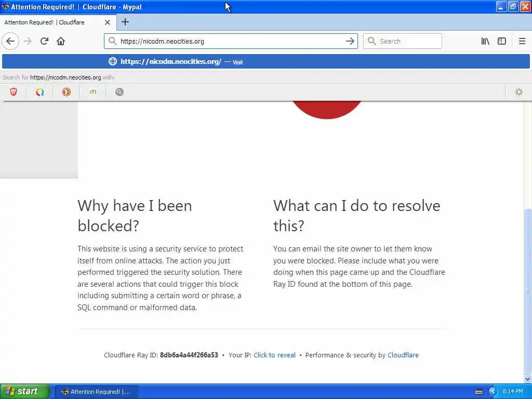Select the Attention Required taskbar button
Image resolution: width=532 pixels, height=399 pixels.
click(x=96, y=392)
